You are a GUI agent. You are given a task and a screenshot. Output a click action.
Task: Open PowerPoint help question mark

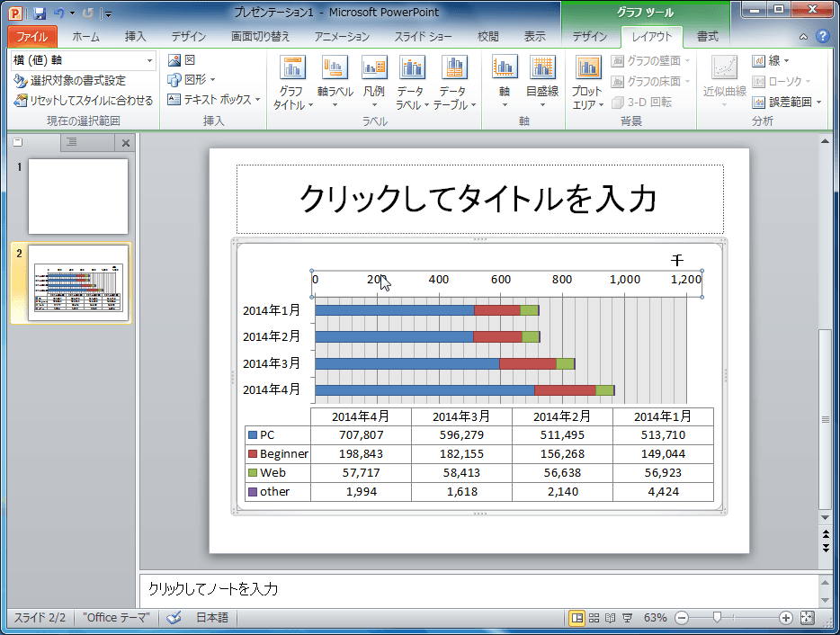click(x=822, y=36)
